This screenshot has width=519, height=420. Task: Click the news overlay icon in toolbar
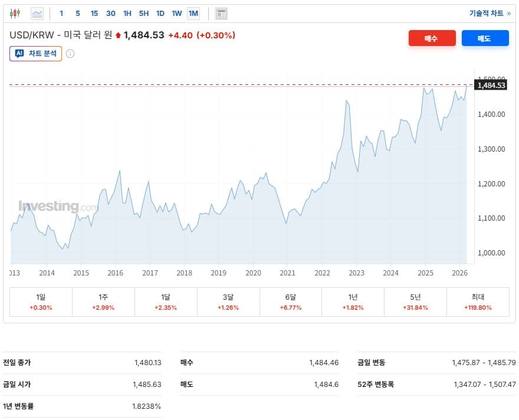point(221,13)
